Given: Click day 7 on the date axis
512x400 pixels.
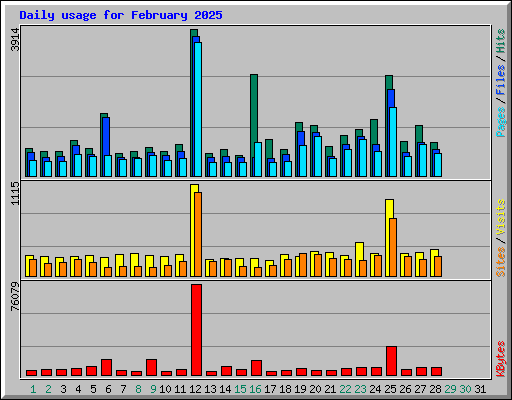Looking at the screenshot, I should (x=123, y=389).
